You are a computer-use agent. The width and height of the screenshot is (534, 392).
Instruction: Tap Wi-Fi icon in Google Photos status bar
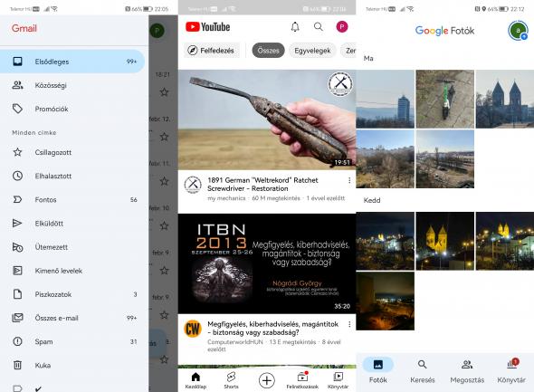(410, 9)
